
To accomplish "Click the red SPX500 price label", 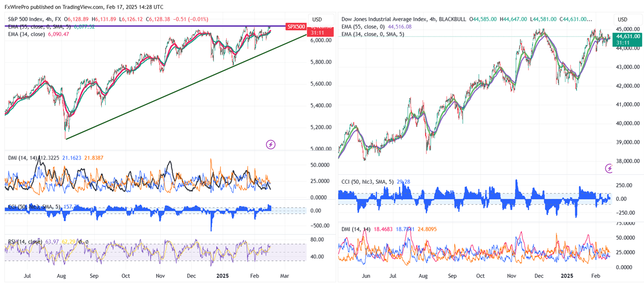I will click(x=295, y=27).
